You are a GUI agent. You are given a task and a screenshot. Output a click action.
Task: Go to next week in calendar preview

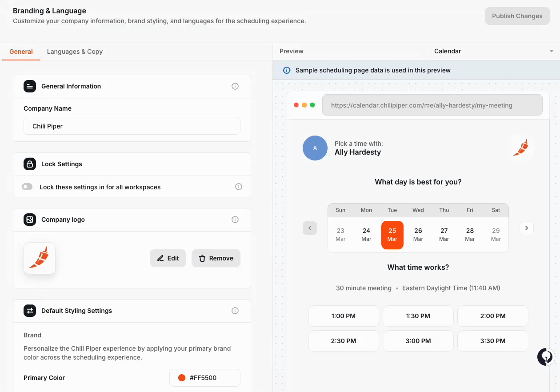[527, 228]
